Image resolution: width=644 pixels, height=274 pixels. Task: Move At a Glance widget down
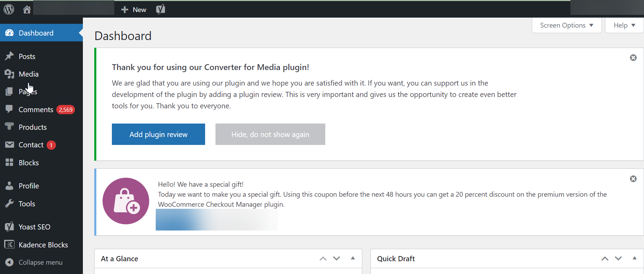point(337,258)
